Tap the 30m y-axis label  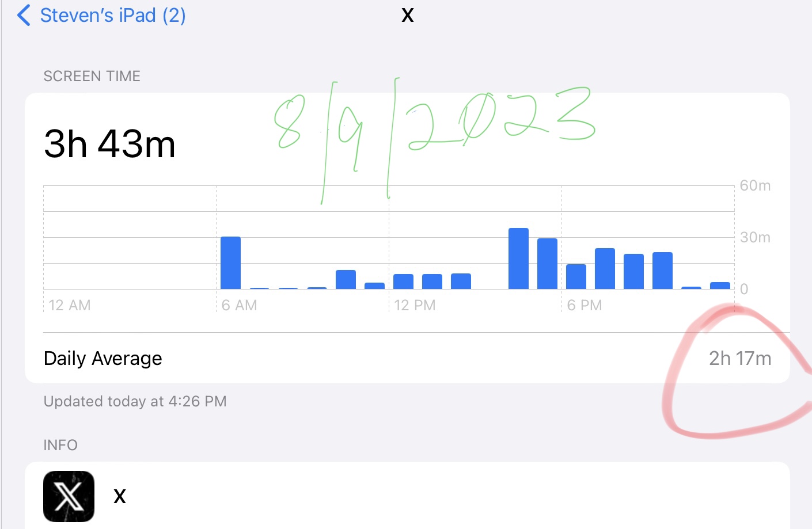[755, 237]
